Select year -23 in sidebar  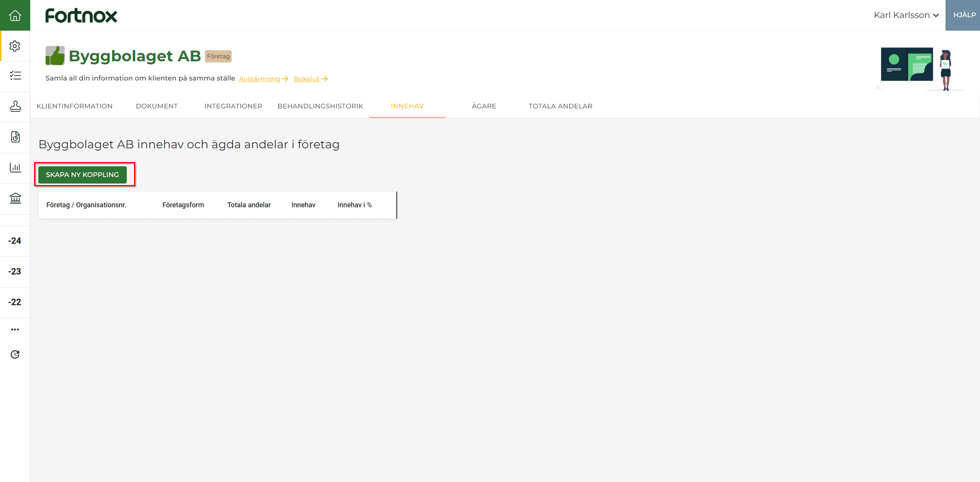click(15, 272)
